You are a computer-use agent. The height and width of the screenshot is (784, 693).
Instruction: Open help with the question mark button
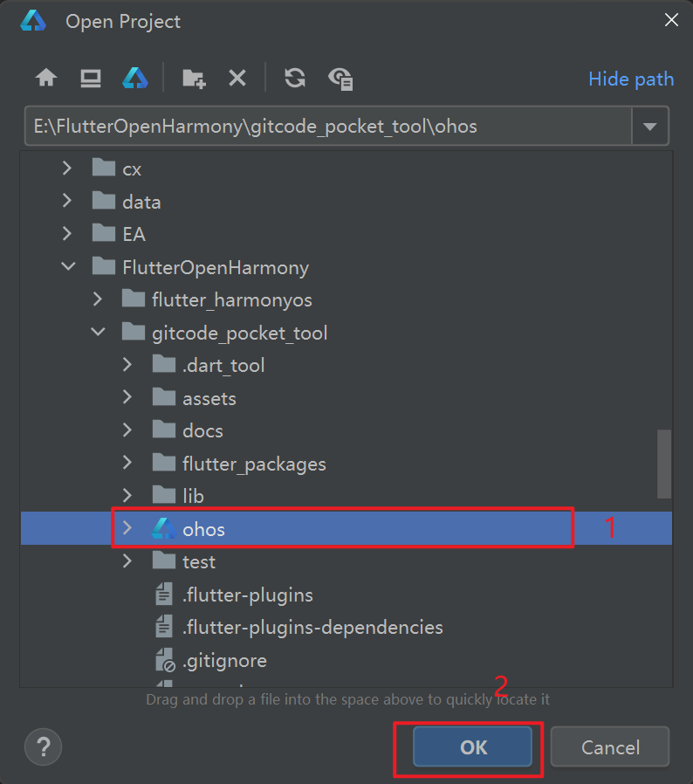(43, 747)
